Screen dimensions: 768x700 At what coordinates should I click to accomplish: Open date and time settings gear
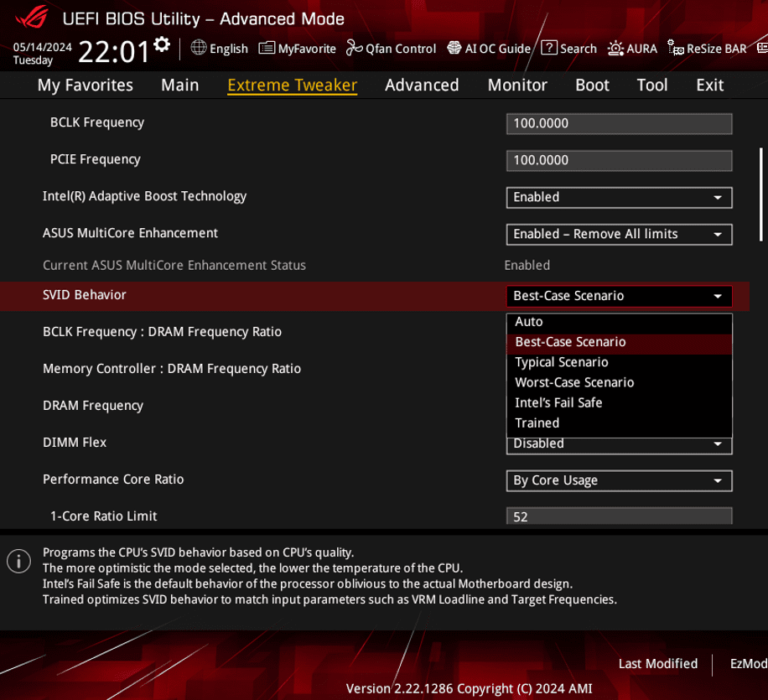(162, 45)
